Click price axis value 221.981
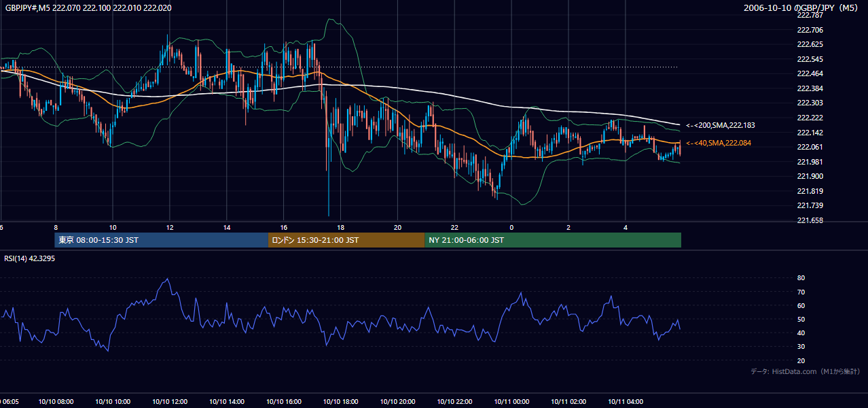868x408 pixels. (810, 162)
